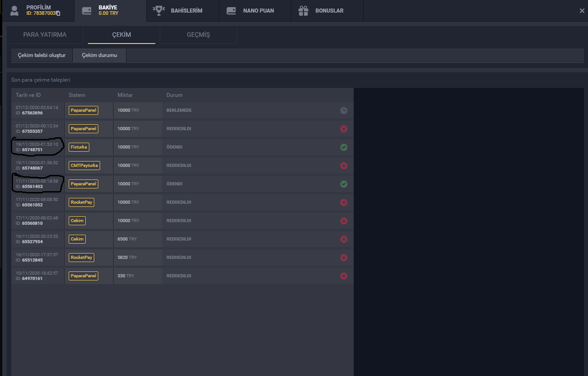Click the Sistem column header
Image resolution: width=588 pixels, height=376 pixels.
77,95
